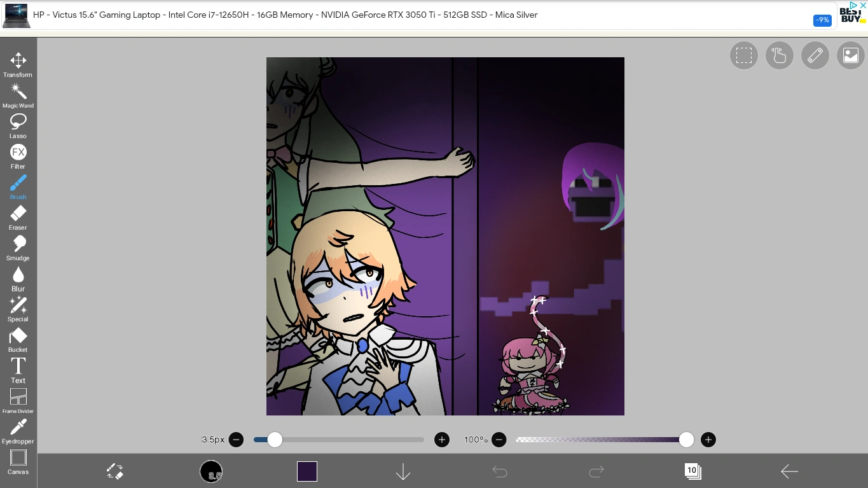The height and width of the screenshot is (488, 868).
Task: Open the current color swatch
Action: click(307, 471)
